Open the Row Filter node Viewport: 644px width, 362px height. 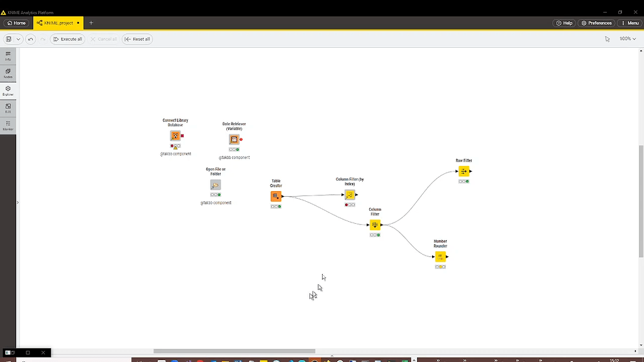coord(464,170)
